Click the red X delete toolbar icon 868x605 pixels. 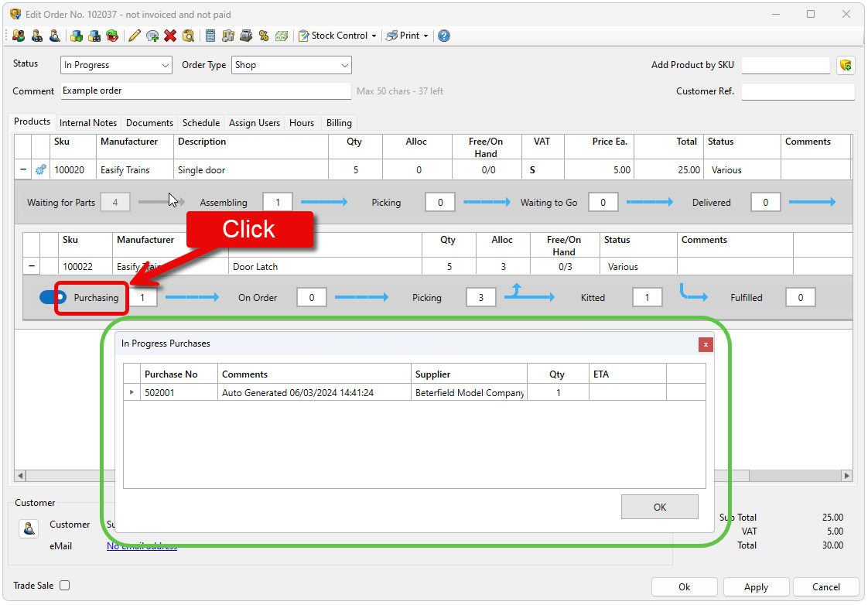pos(170,36)
